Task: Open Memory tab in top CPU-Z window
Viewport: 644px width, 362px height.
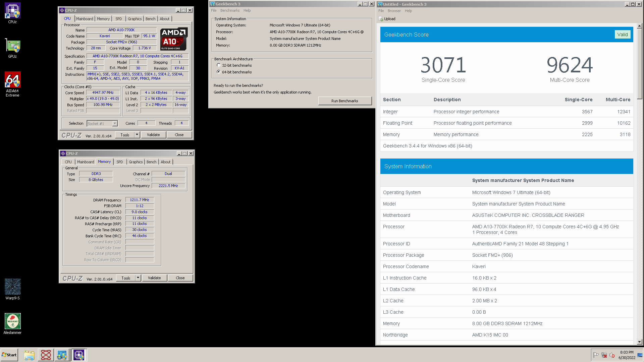Action: coord(103,19)
